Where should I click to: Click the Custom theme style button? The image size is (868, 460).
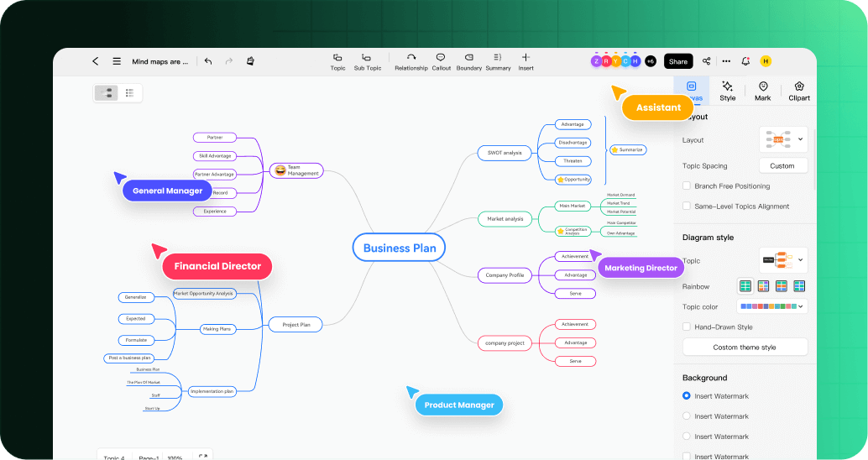click(745, 348)
